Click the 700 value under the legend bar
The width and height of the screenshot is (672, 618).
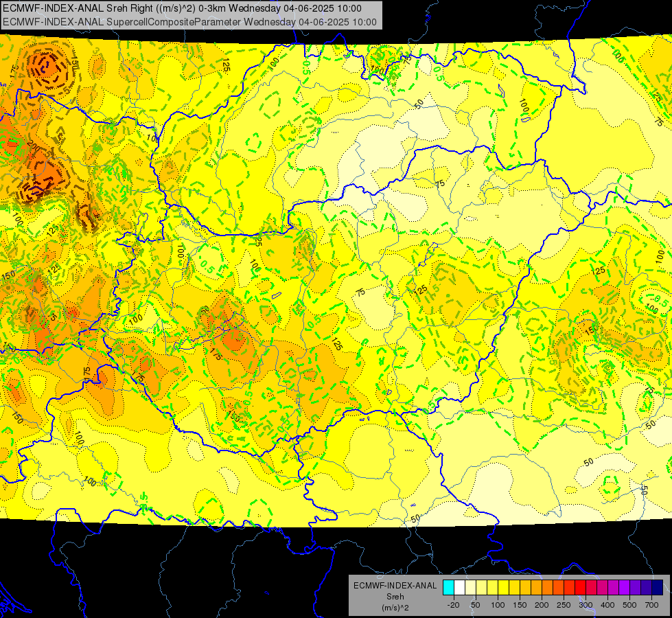(652, 605)
